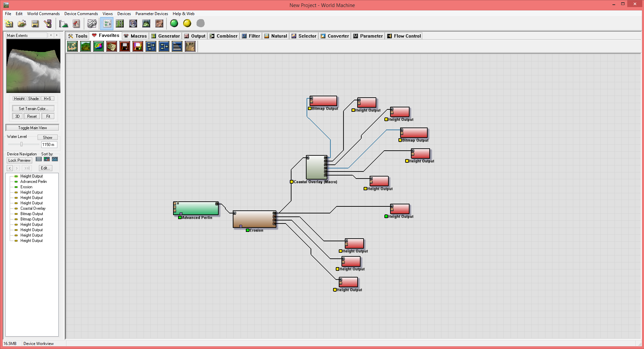Switch to Layout view grid icon
This screenshot has width=644, height=349.
tap(120, 23)
